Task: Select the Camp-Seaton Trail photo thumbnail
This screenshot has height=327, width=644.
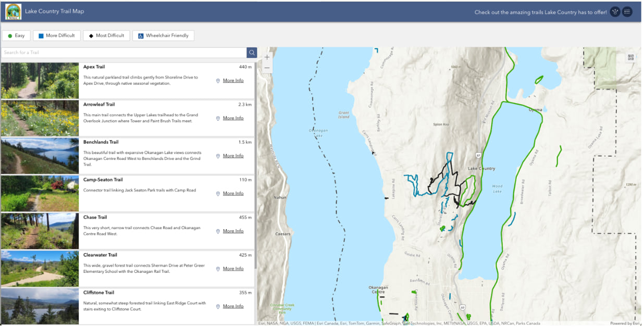Action: pos(40,193)
